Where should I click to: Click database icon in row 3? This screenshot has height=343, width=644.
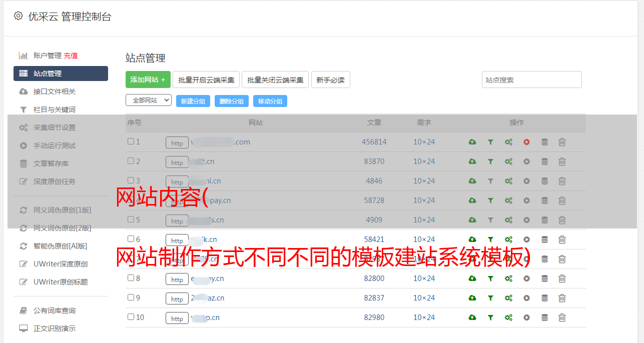tap(544, 181)
